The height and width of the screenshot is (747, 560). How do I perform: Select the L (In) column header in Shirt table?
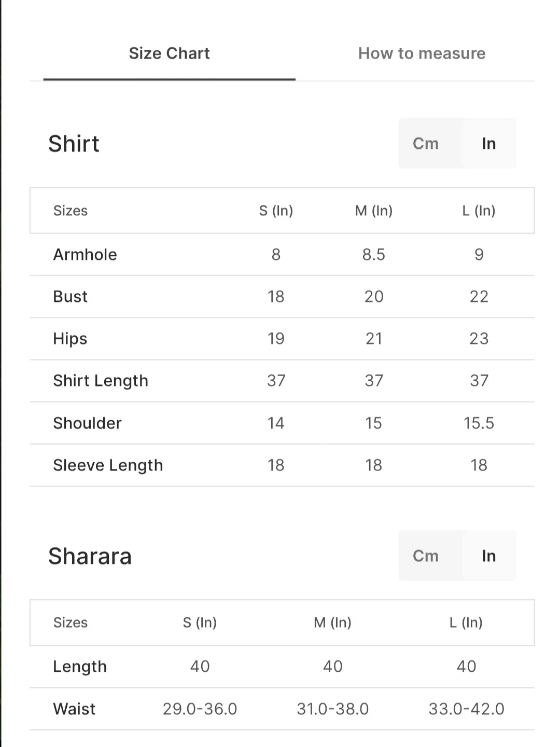coord(479,211)
